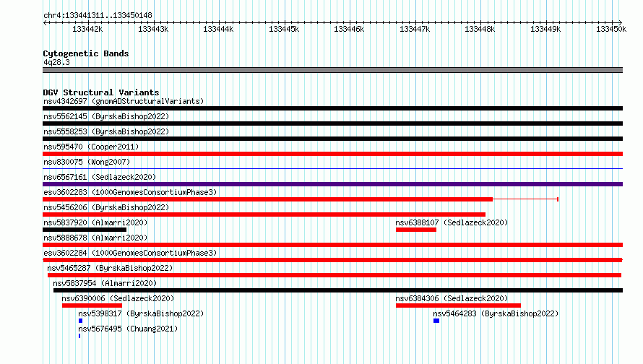643x364 pixels.
Task: Click the purple bar under nsv6567161
Action: pyautogui.click(x=332, y=184)
